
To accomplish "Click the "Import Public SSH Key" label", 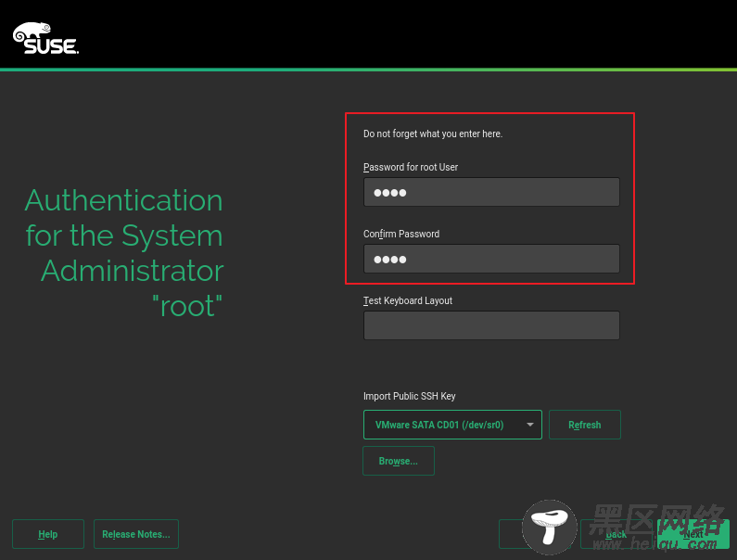I will pos(410,397).
